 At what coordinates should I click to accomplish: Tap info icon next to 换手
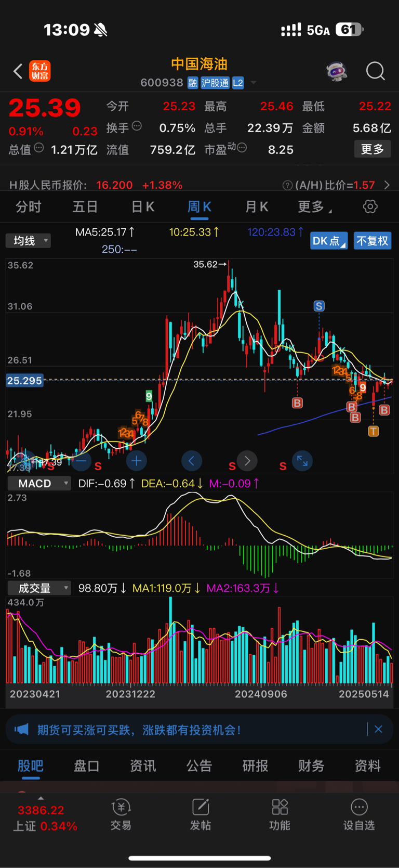[137, 125]
